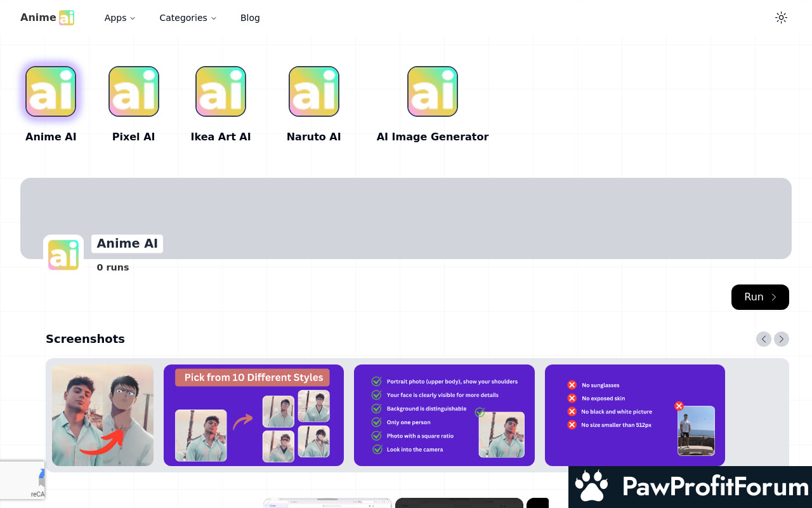Screen dimensions: 812x508
Task: Click the Run button
Action: point(760,297)
